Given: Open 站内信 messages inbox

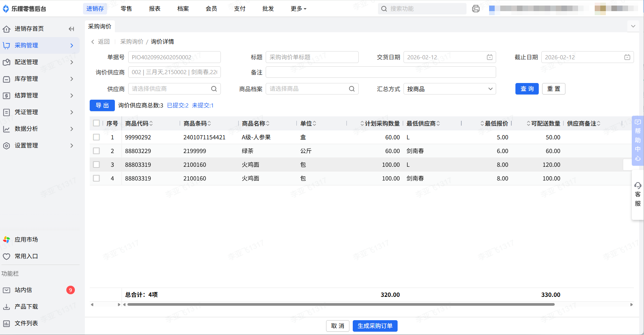Looking at the screenshot, I should point(23,290).
